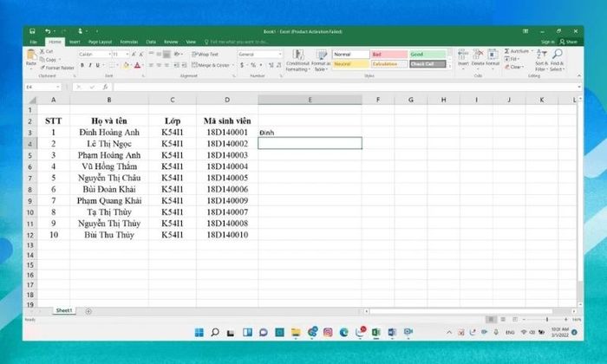
Task: Click the AutoSum sigma icon
Action: coord(506,51)
